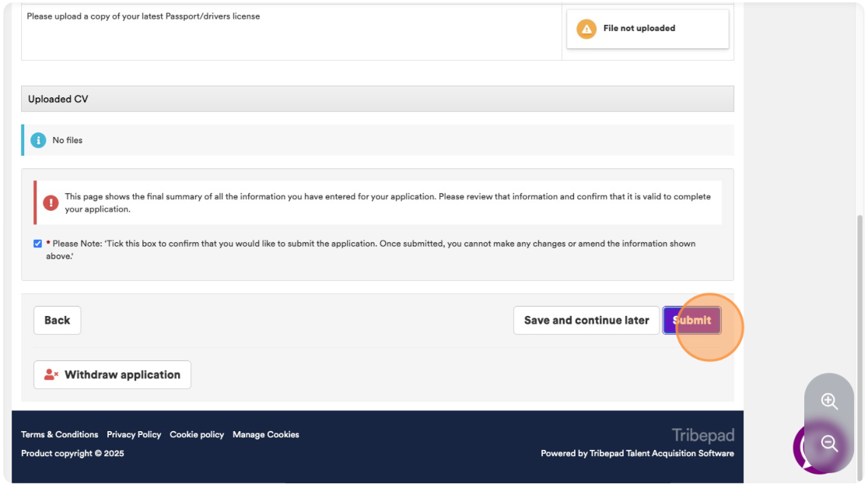Open the Terms & Conditions link

pos(60,435)
